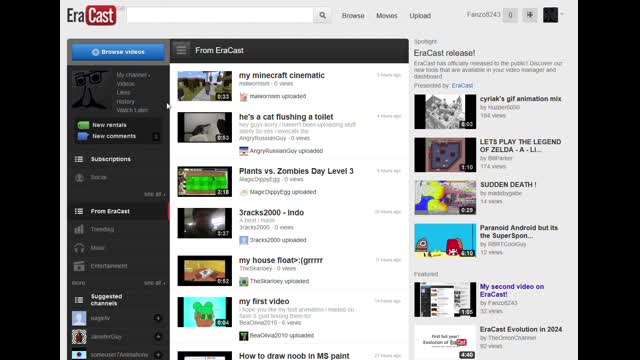Open my first video title link
Screen dimensions: 640x360
click(x=264, y=301)
